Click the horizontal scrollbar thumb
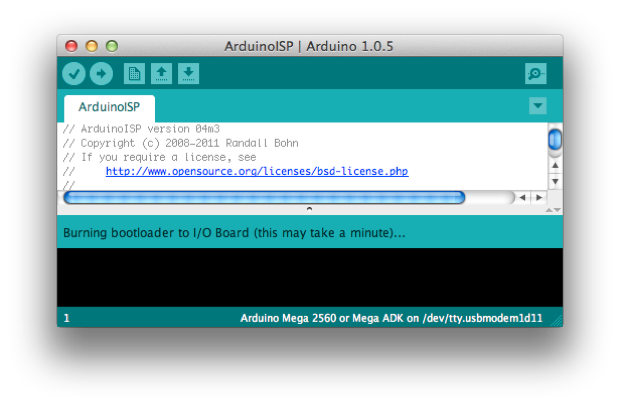The height and width of the screenshot is (406, 620). tap(264, 197)
